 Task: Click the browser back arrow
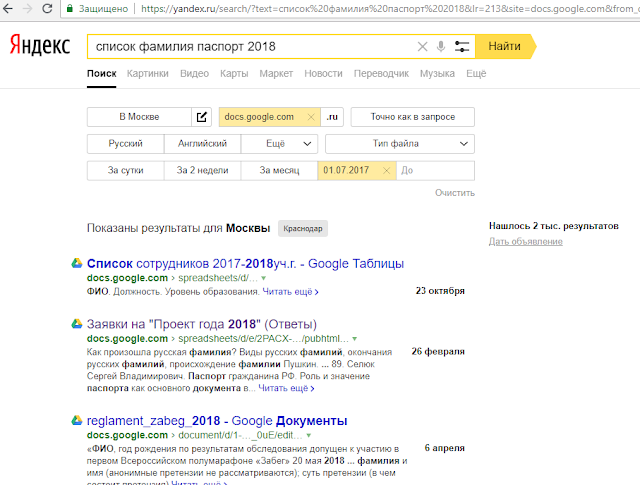pyautogui.click(x=7, y=8)
